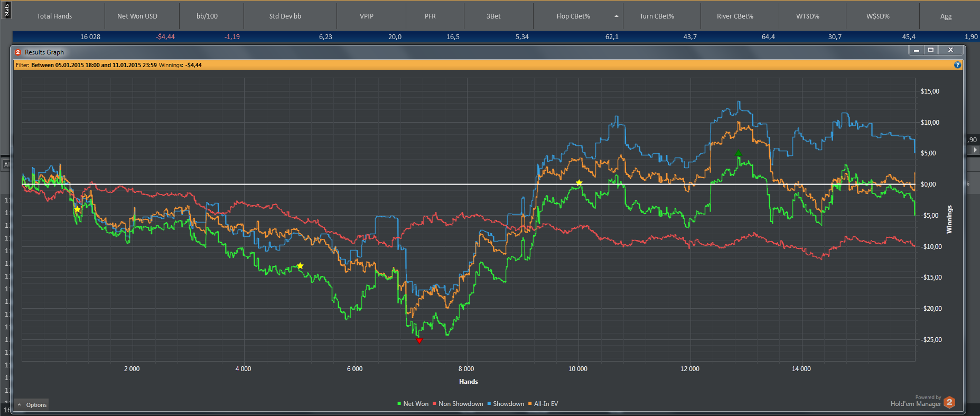Click the sort arrow on Flop CBet% column
This screenshot has width=980, height=416.
coord(616,16)
